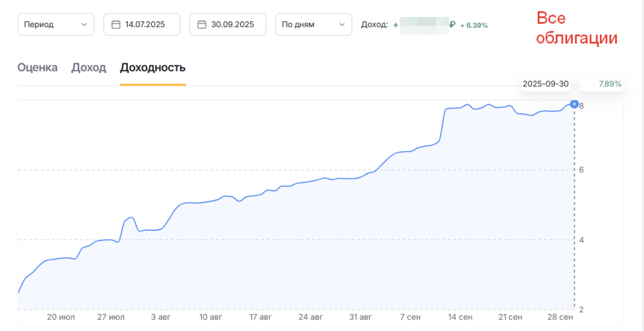This screenshot has height=331, width=644.
Task: Switch to the Оценка tab
Action: 38,68
